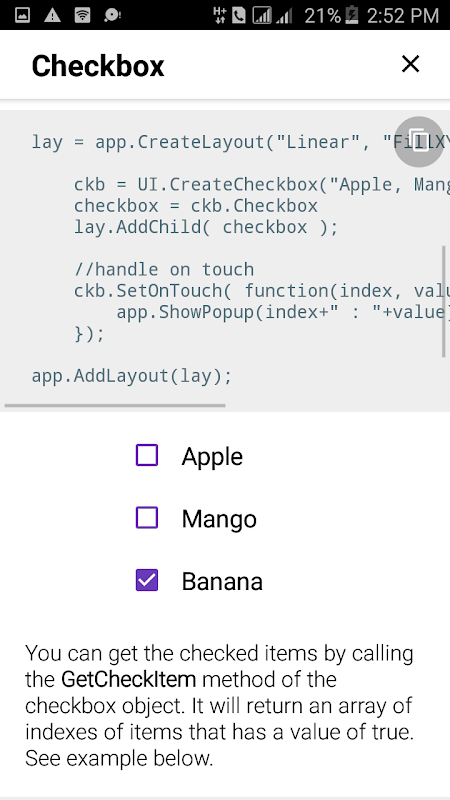Tap the call status icon
The image size is (450, 800).
(x=238, y=16)
